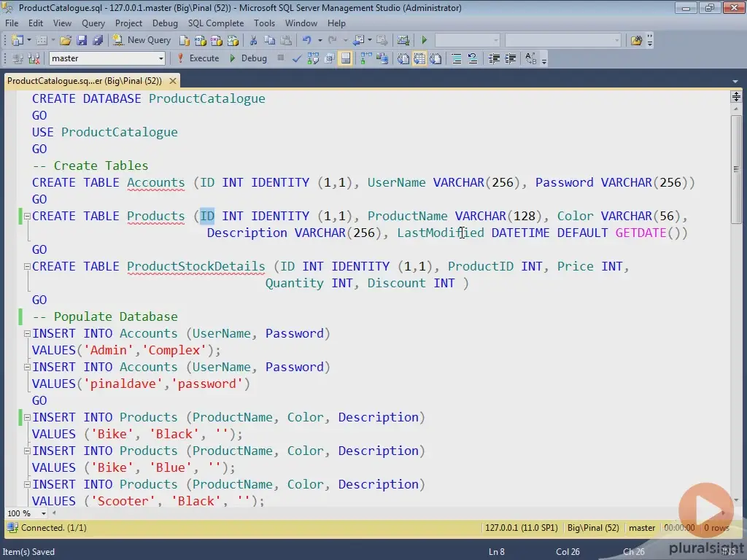747x560 pixels.
Task: Click the New Query button
Action: (x=142, y=41)
